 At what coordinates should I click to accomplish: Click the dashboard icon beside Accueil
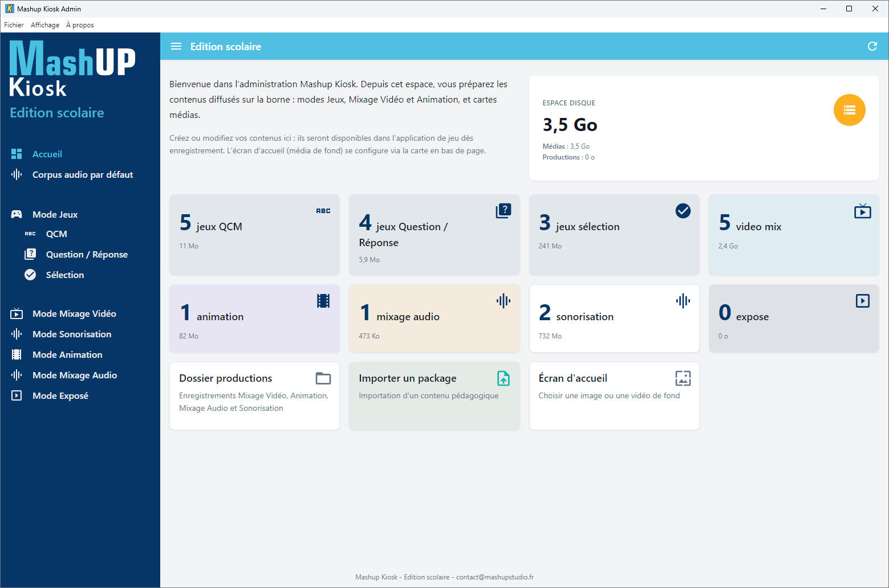click(x=17, y=154)
